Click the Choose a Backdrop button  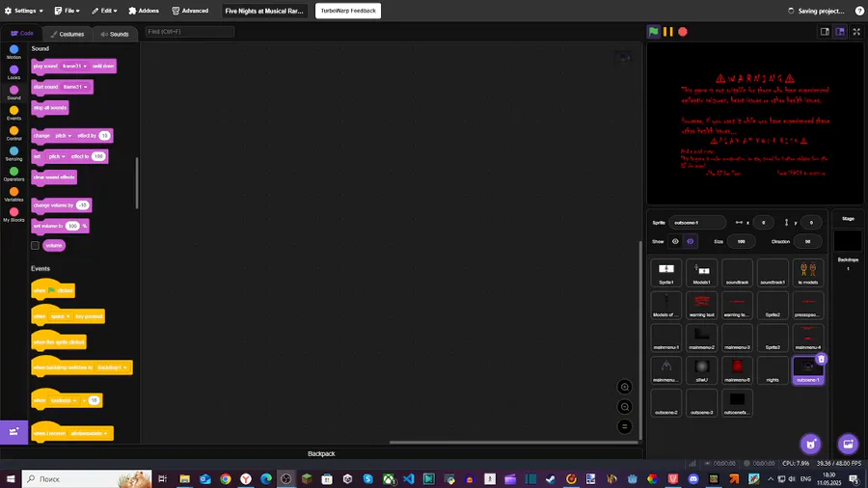(848, 444)
